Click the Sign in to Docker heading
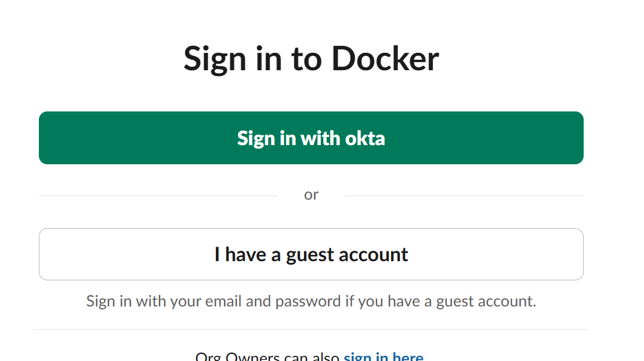The height and width of the screenshot is (361, 644). (311, 58)
